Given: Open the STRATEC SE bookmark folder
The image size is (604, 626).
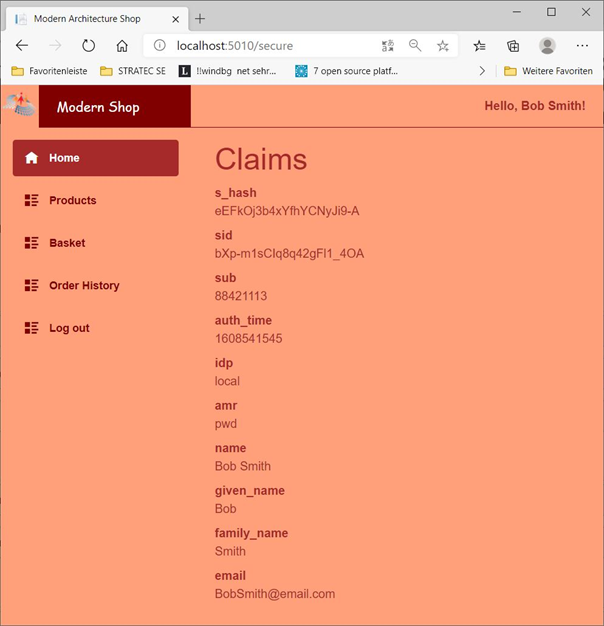Looking at the screenshot, I should click(x=133, y=71).
